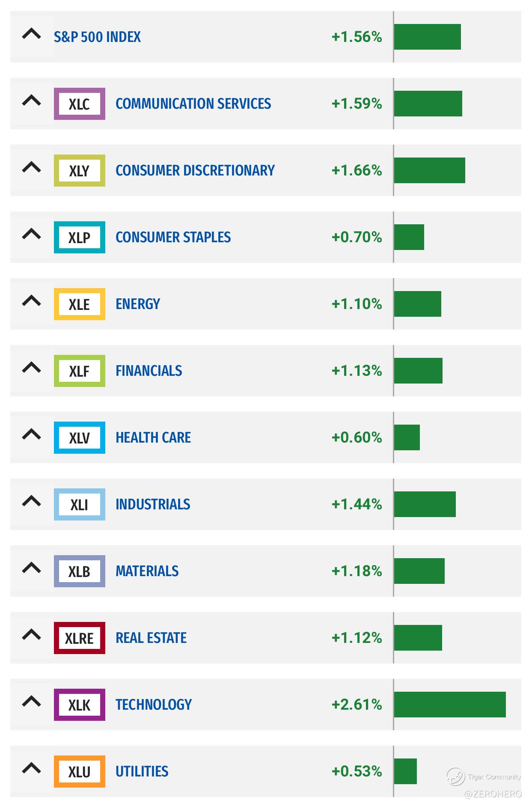Collapse the Industrials row chevron
The height and width of the screenshot is (806, 532).
tap(31, 502)
